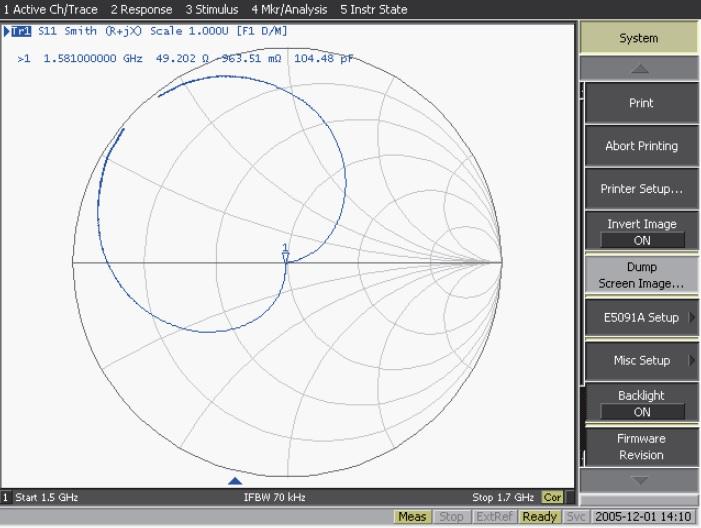Click Dump Screen Image softkey
Viewport: 701px width, 528px height.
(x=641, y=275)
